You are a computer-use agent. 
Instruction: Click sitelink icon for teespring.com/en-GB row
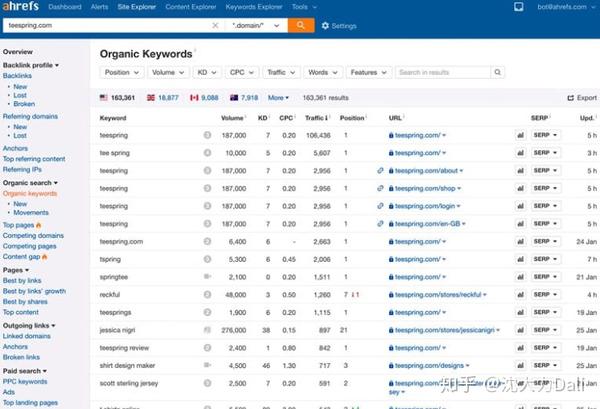[380, 224]
